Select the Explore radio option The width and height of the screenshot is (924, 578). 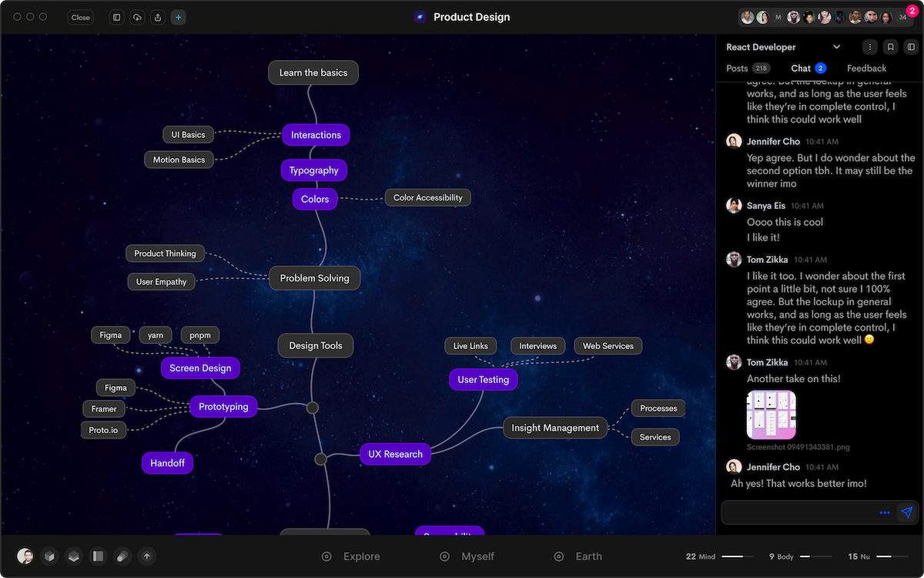(326, 556)
